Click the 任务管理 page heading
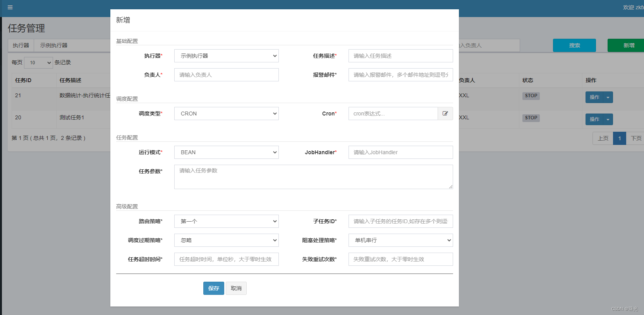Image resolution: width=644 pixels, height=315 pixels. [26, 28]
